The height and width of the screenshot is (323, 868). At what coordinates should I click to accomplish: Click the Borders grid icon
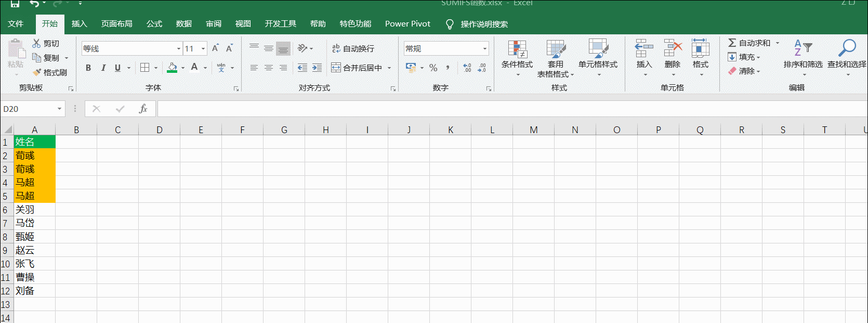pyautogui.click(x=145, y=68)
